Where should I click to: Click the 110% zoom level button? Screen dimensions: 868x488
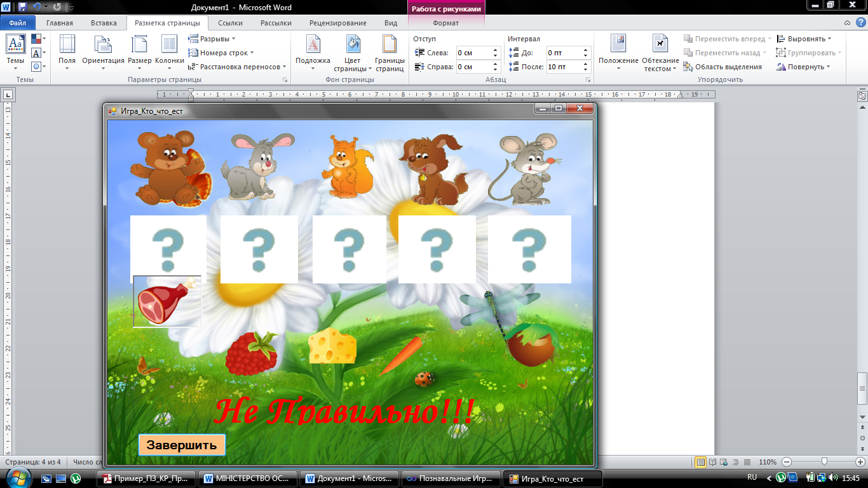click(768, 462)
